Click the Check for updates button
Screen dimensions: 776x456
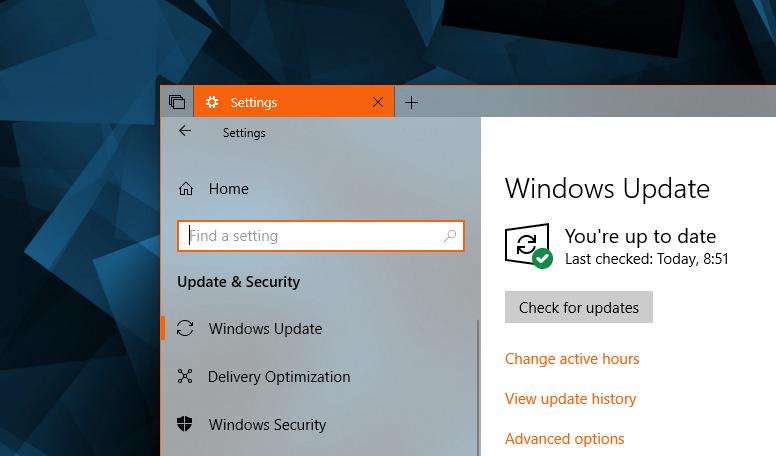coord(579,307)
